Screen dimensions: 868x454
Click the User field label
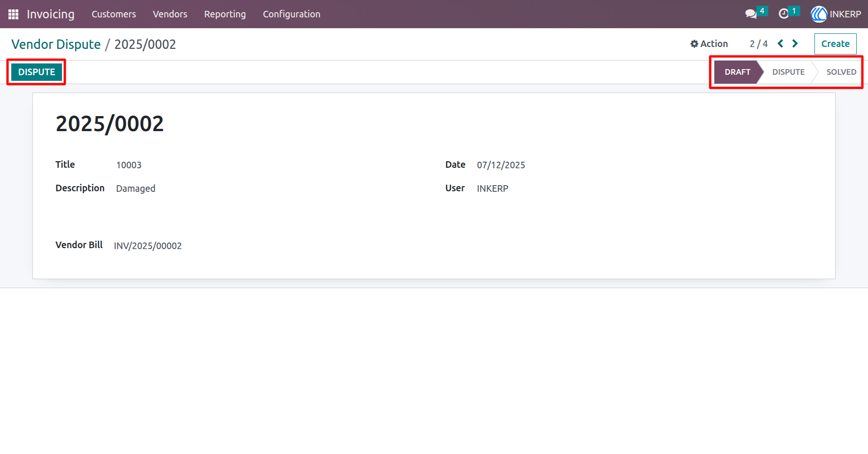pyautogui.click(x=455, y=188)
